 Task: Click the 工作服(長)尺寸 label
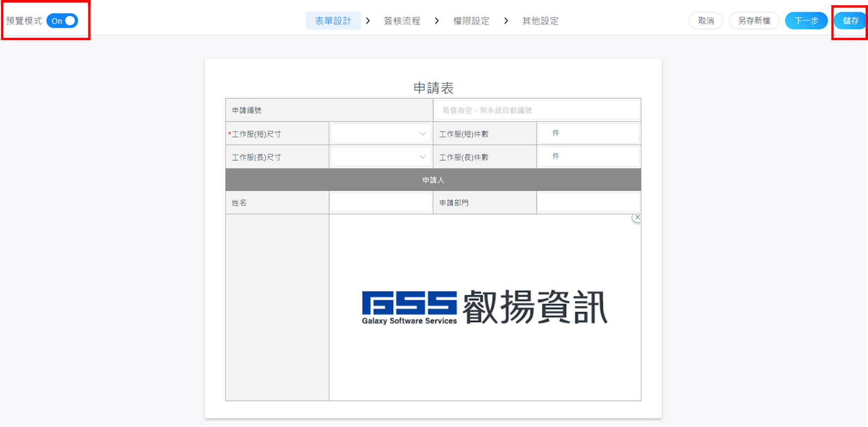(256, 157)
